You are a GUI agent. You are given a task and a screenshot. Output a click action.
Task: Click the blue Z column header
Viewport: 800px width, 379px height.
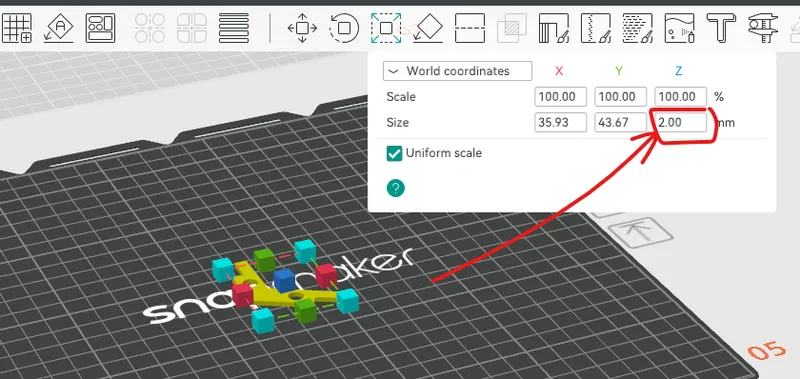(x=679, y=71)
